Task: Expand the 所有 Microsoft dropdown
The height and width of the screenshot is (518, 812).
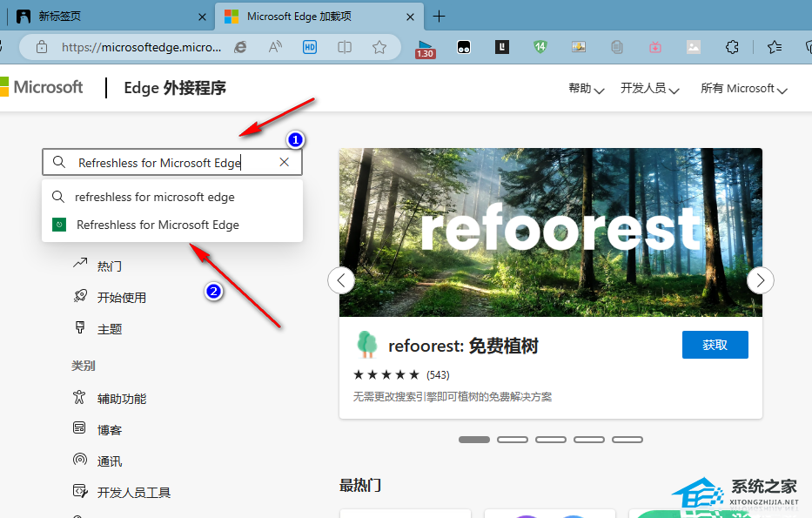Action: 744,89
